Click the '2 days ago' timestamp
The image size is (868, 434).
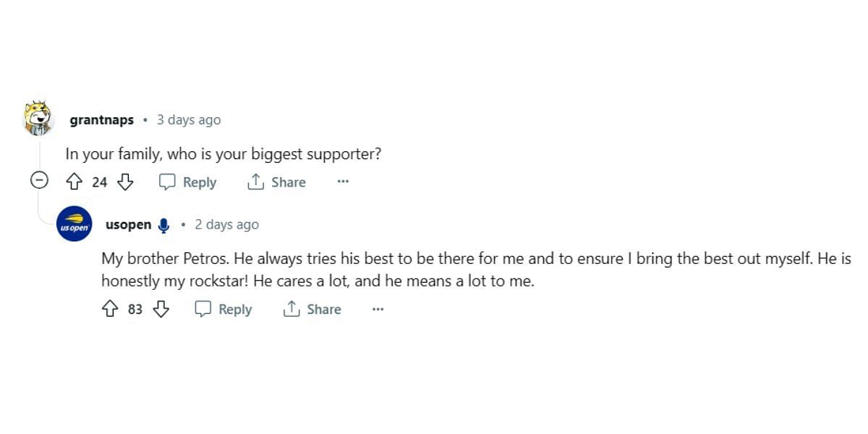[226, 225]
